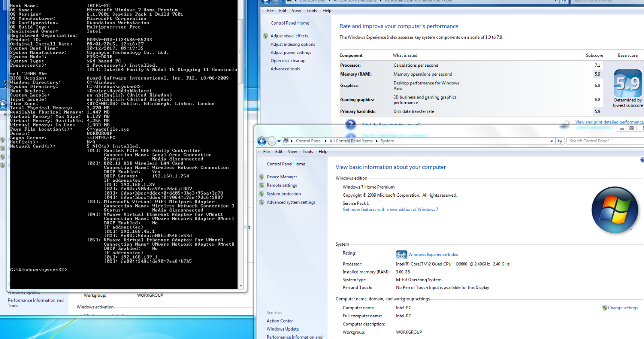
Task: Open the Edit menu in the System window
Action: 279,152
